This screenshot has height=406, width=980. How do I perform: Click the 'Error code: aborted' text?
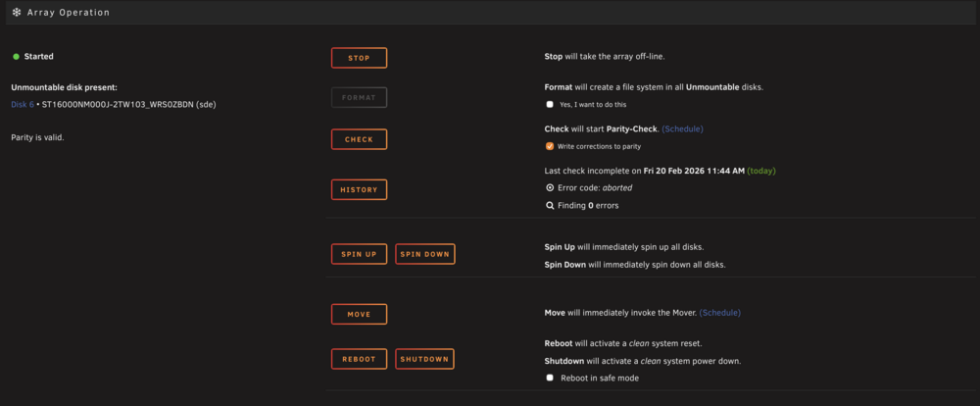click(596, 187)
